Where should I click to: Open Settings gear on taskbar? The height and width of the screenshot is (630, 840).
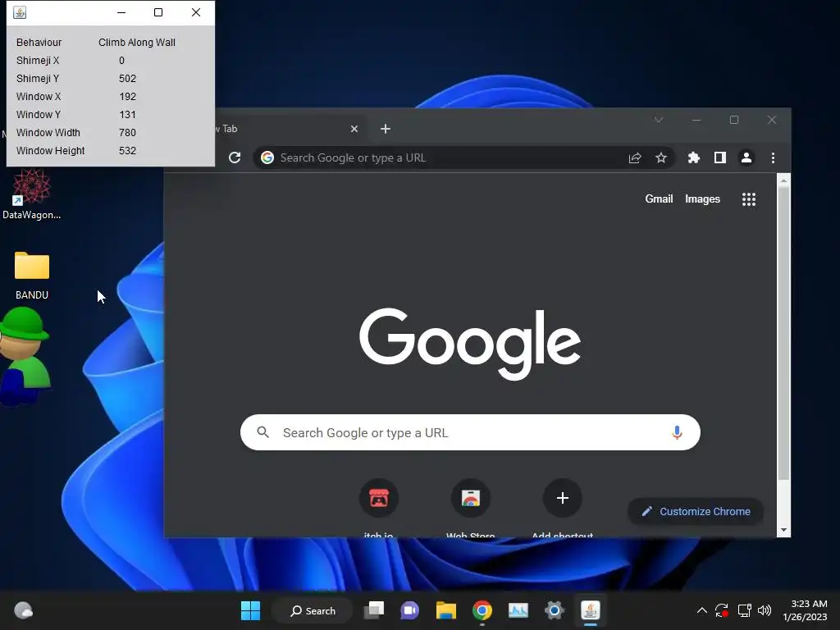(x=555, y=610)
